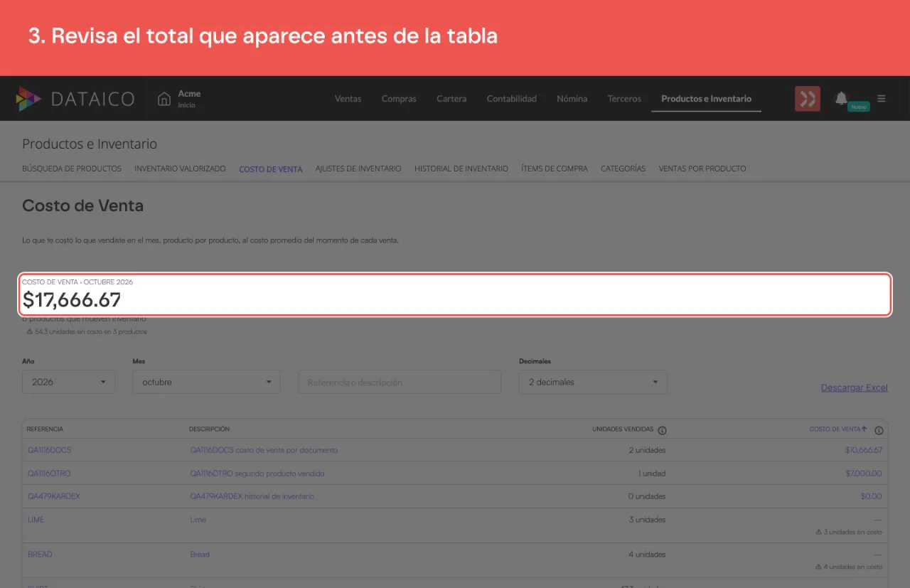
Task: Click the $7,000.00 cost value
Action: (x=864, y=474)
